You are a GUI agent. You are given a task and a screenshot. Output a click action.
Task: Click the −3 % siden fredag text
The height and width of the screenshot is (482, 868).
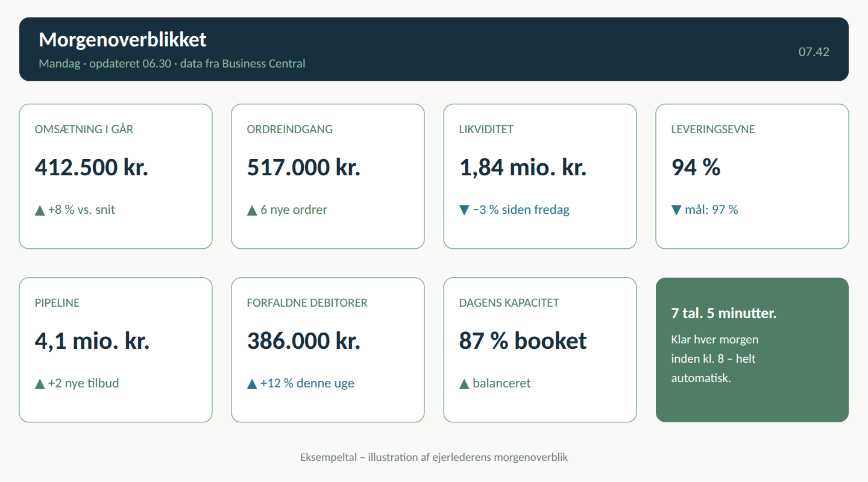[x=521, y=210]
